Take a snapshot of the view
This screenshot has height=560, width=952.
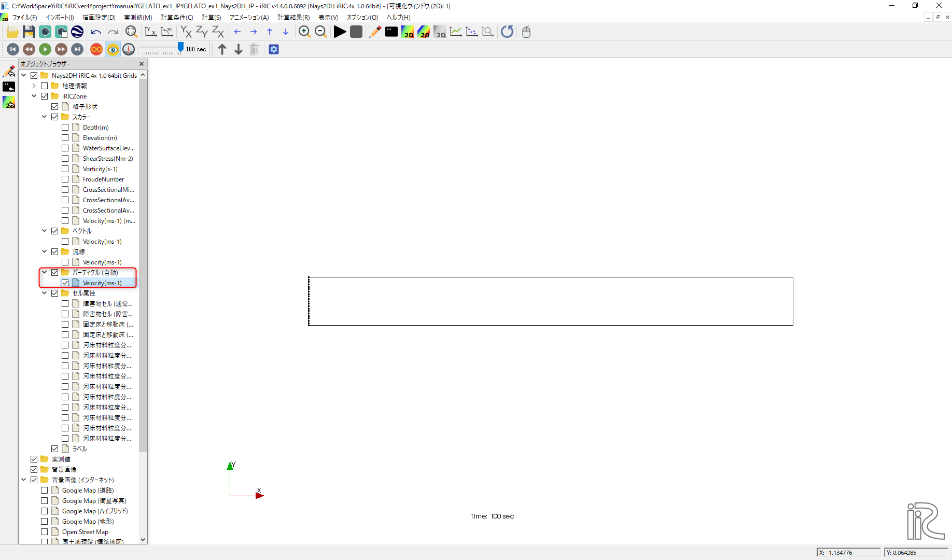(x=45, y=32)
